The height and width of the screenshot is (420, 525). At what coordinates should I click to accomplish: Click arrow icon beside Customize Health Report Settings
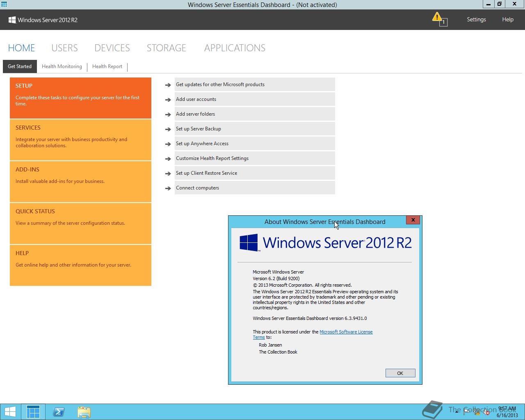point(168,159)
